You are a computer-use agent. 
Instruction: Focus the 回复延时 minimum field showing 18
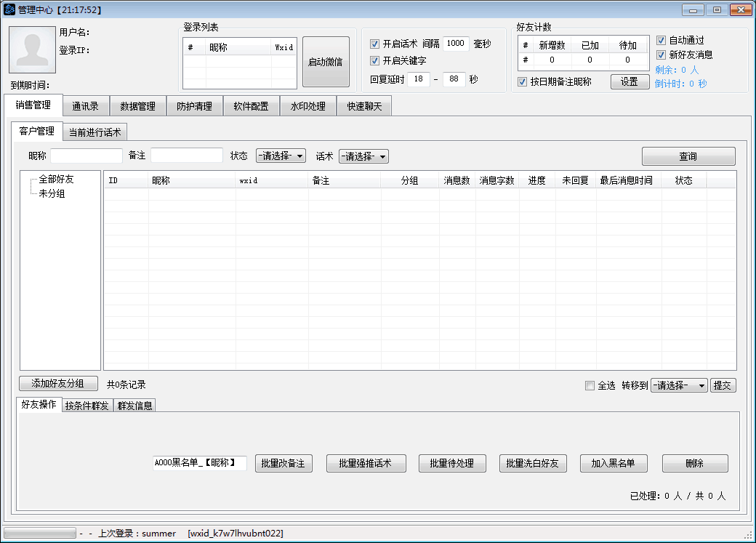(x=419, y=79)
